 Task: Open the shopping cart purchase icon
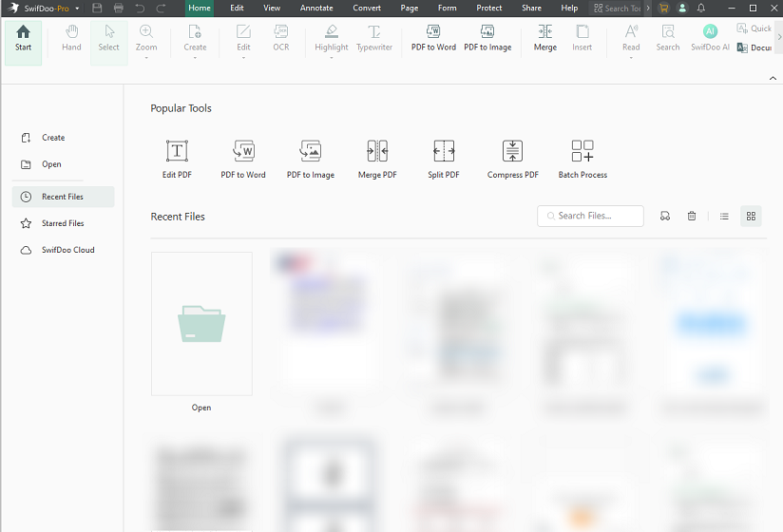(663, 8)
